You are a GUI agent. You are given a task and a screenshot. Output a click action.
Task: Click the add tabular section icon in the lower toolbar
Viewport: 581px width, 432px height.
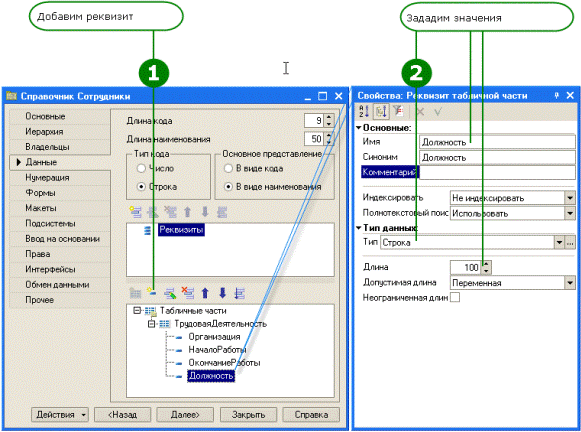pyautogui.click(x=135, y=293)
